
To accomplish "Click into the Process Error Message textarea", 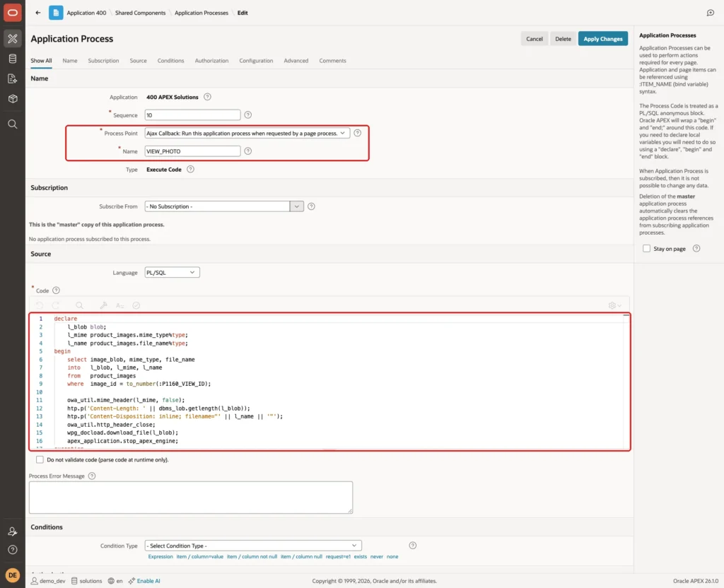I will click(191, 498).
